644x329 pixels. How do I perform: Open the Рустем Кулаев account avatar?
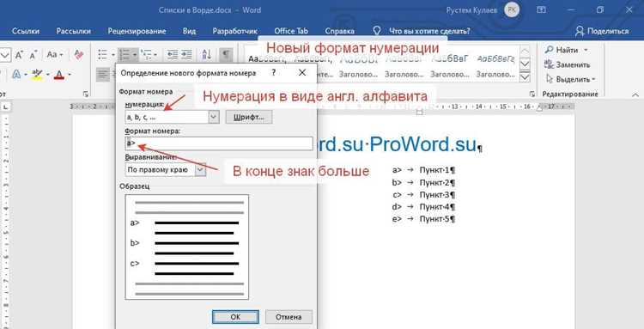point(512,9)
